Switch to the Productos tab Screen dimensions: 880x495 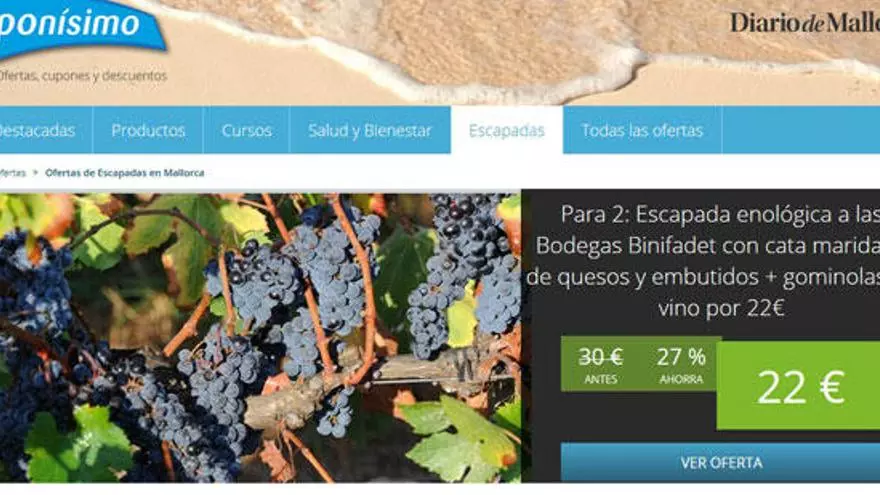[x=148, y=130]
